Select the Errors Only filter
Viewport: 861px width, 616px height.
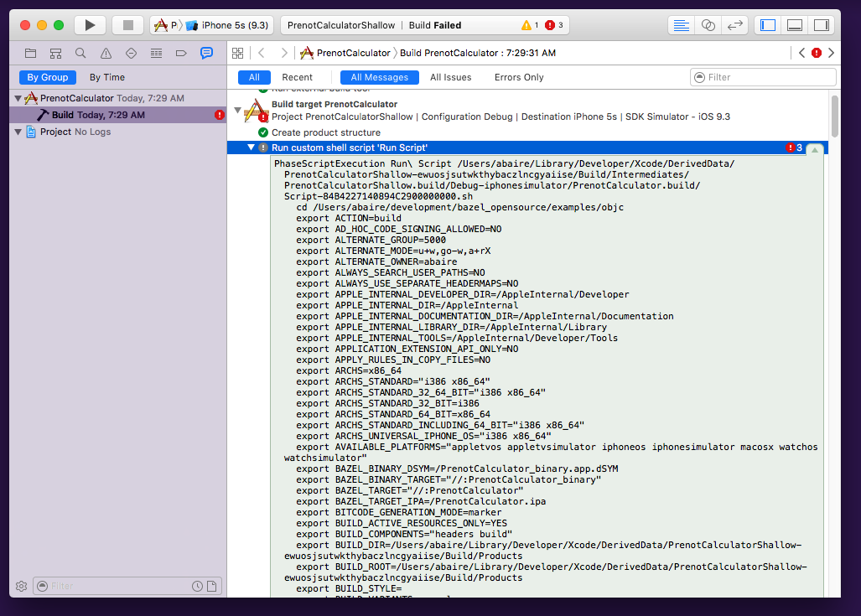[519, 77]
